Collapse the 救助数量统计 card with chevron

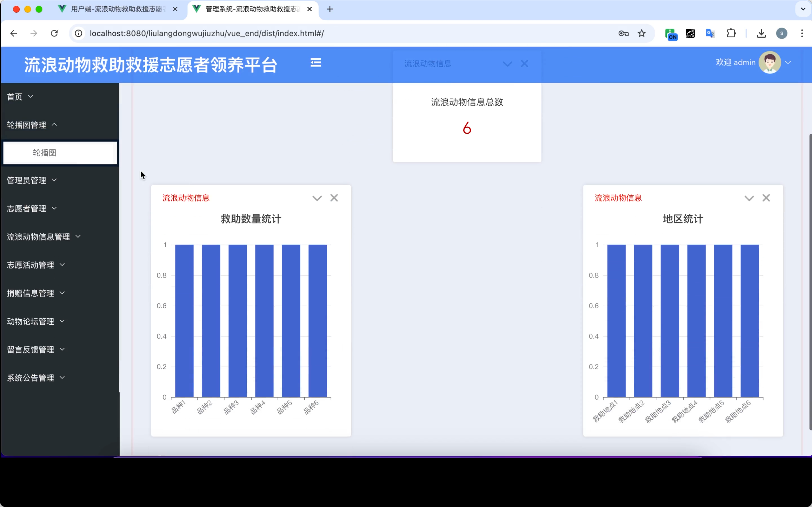pyautogui.click(x=317, y=198)
